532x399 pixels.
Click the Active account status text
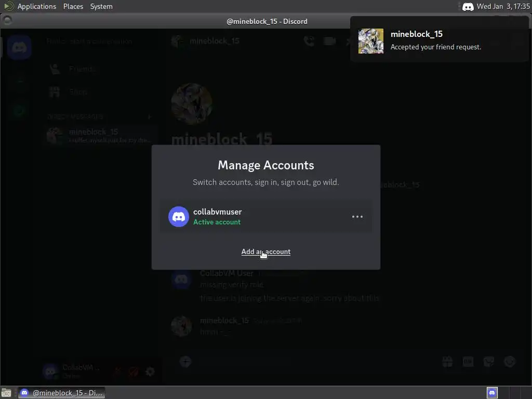217,222
